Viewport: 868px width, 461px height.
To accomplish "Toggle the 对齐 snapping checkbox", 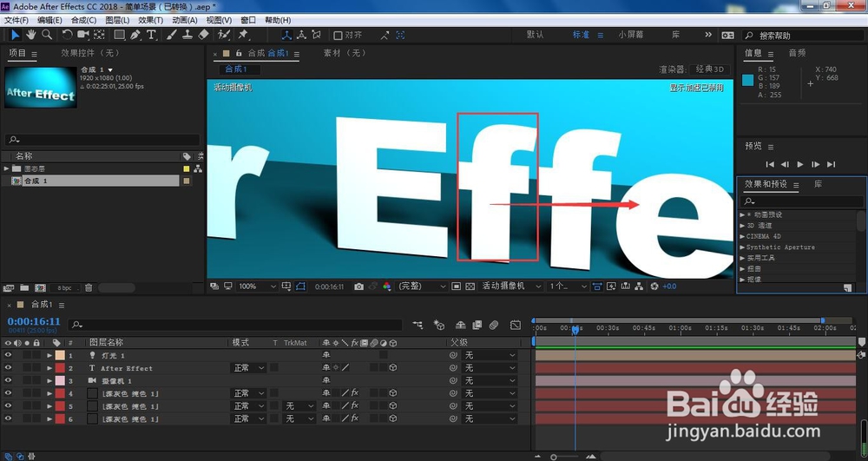I will [338, 35].
